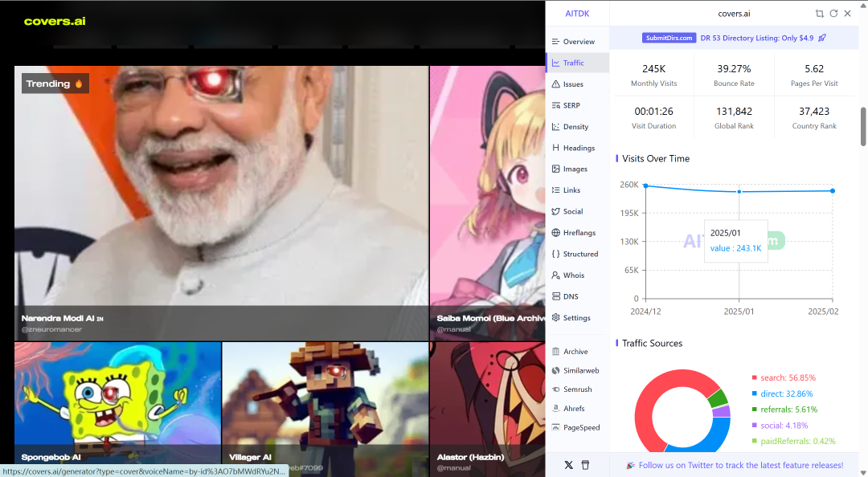Click the rocket icon in the ad banner

[822, 38]
